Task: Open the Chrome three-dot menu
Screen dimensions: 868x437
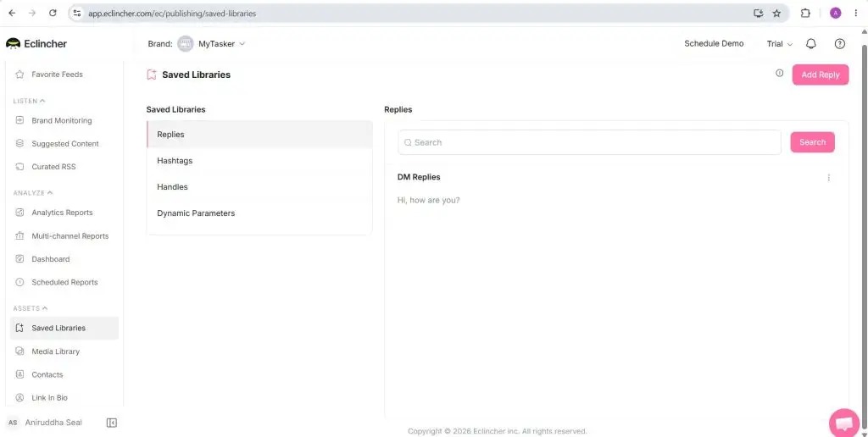Action: tap(856, 14)
